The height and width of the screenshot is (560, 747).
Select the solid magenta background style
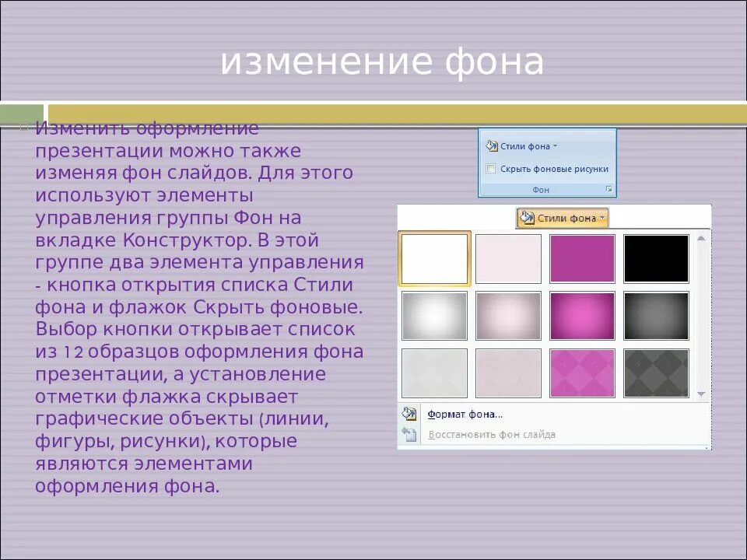[582, 258]
